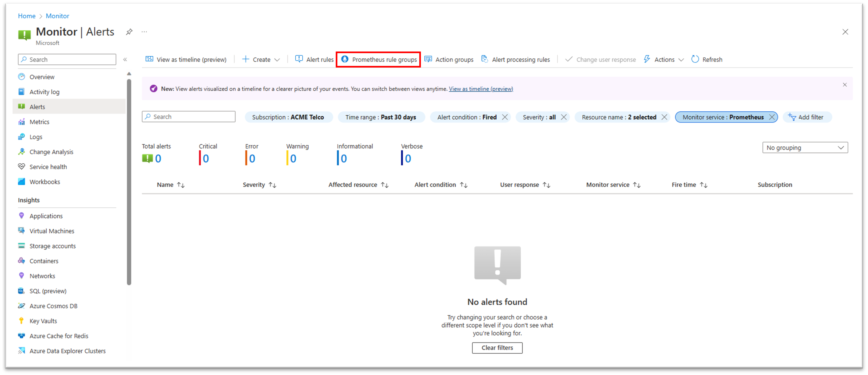Open the Alerts section in sidebar

(x=38, y=106)
